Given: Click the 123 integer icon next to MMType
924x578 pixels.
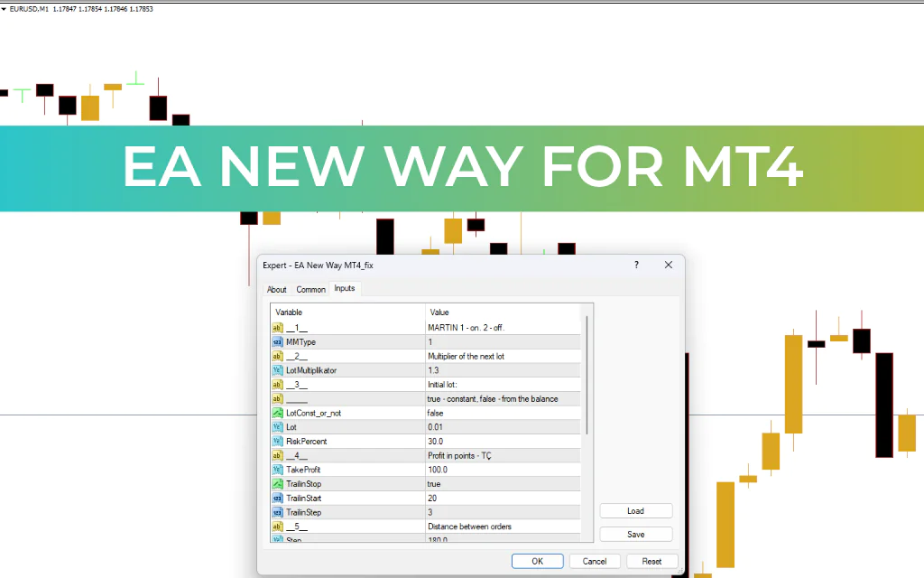Looking at the screenshot, I should pos(277,341).
